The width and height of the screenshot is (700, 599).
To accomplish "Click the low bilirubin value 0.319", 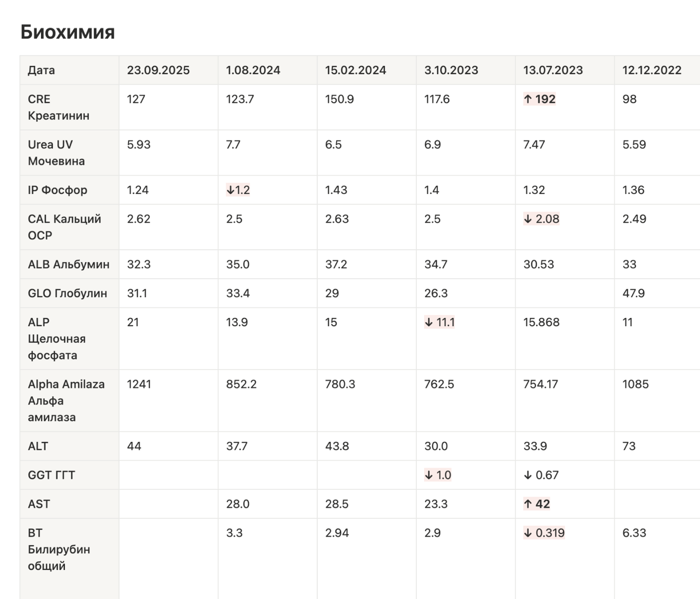I will point(544,533).
